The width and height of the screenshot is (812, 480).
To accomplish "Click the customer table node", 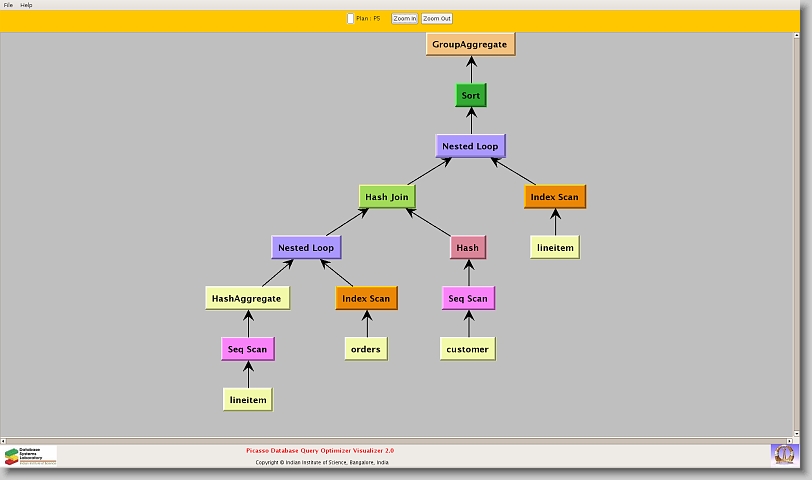I will click(467, 349).
